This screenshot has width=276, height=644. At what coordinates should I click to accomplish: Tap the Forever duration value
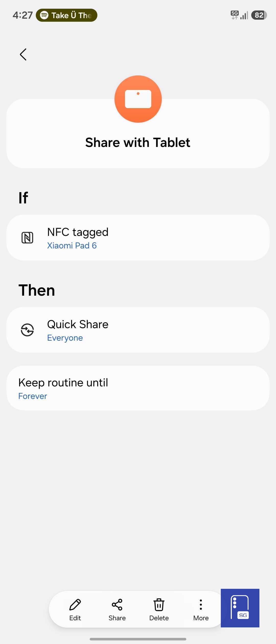pos(33,396)
